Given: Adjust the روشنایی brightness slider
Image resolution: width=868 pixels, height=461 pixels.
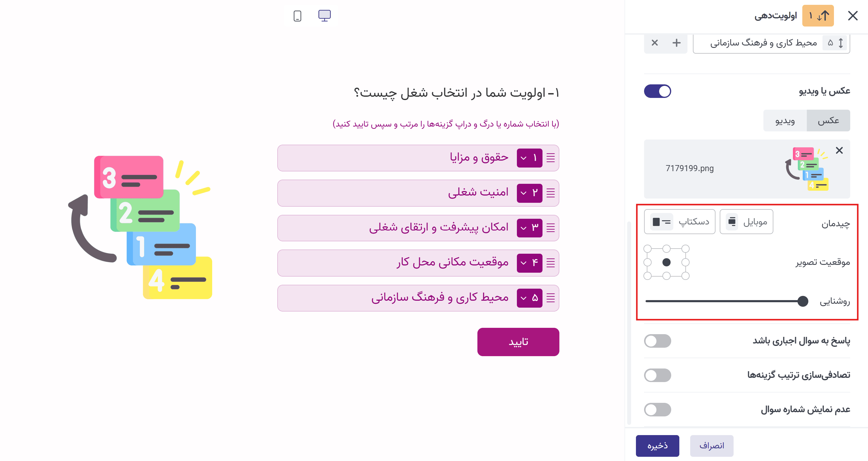Looking at the screenshot, I should [x=803, y=302].
